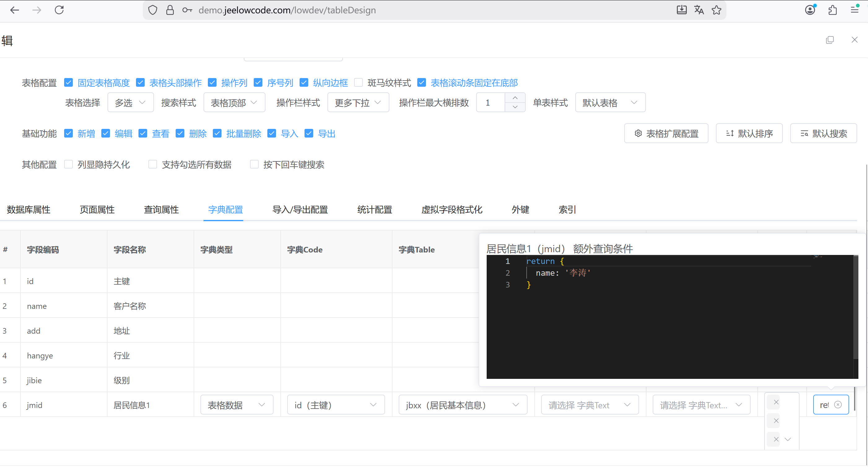Increase 操作栏最大横排数 with up arrow

coord(515,98)
